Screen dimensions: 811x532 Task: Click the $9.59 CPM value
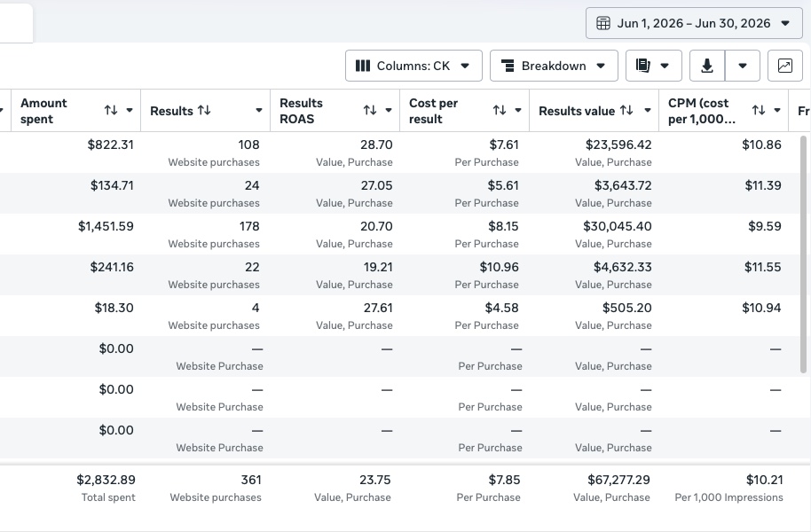tap(765, 226)
